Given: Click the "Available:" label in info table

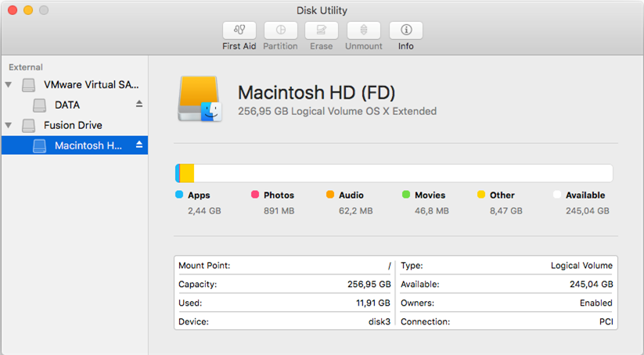Looking at the screenshot, I should [x=419, y=285].
